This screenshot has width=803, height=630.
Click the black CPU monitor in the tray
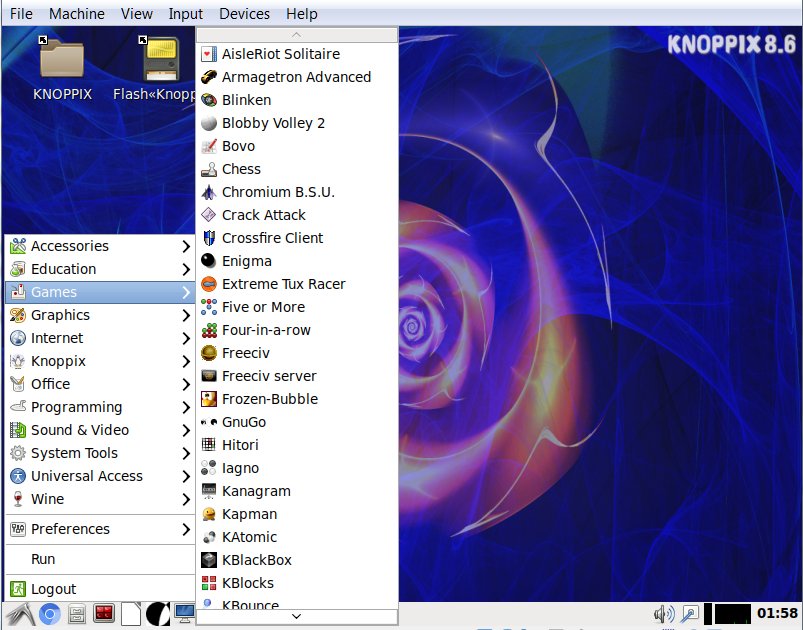coord(732,614)
